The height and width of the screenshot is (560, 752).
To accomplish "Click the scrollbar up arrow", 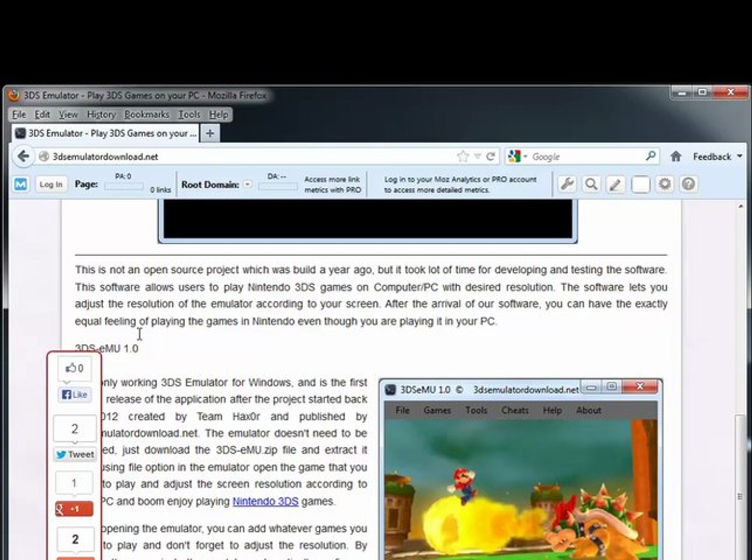I will tap(740, 206).
